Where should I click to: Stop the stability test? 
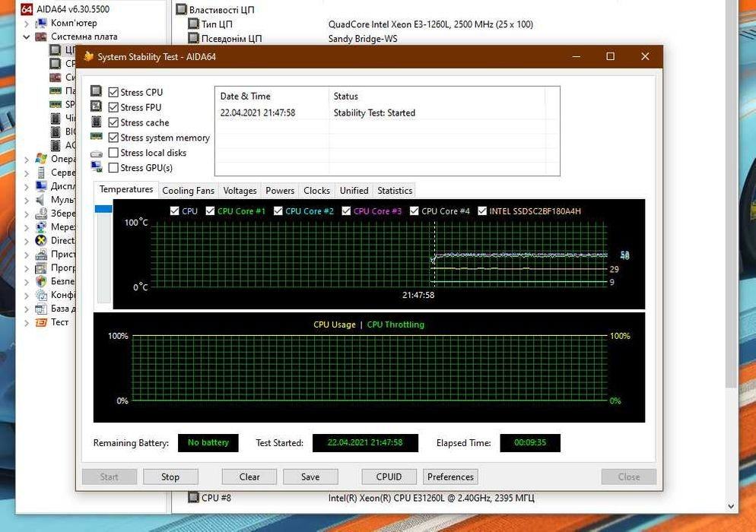(x=170, y=477)
